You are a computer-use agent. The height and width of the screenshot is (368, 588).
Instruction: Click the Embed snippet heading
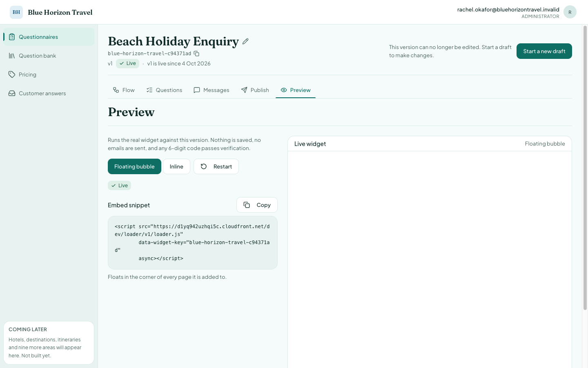(x=129, y=205)
